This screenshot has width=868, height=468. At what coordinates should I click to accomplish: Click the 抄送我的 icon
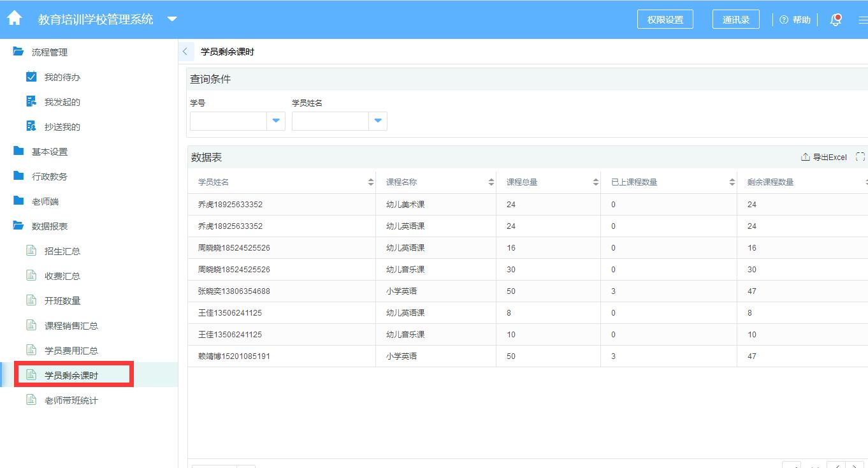click(31, 126)
